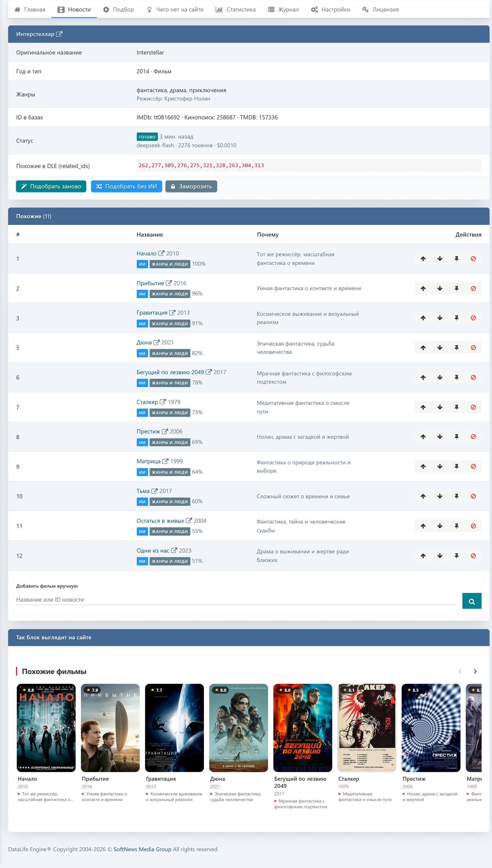Open the Настройки tab
Screen dimensions: 492x868
click(331, 10)
